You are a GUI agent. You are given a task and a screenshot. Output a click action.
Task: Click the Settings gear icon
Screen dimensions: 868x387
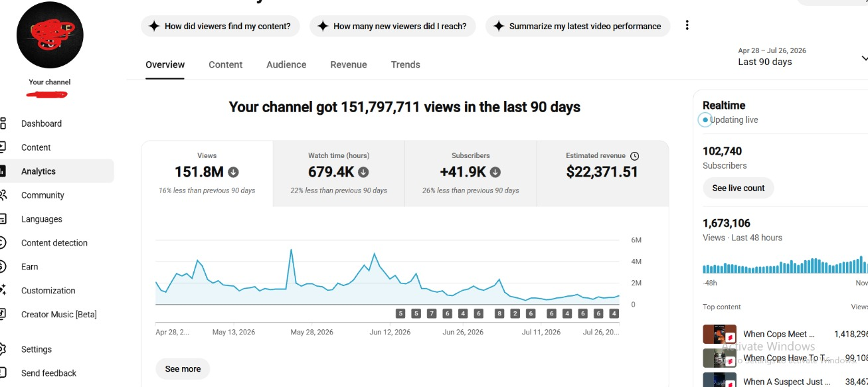pyautogui.click(x=3, y=349)
